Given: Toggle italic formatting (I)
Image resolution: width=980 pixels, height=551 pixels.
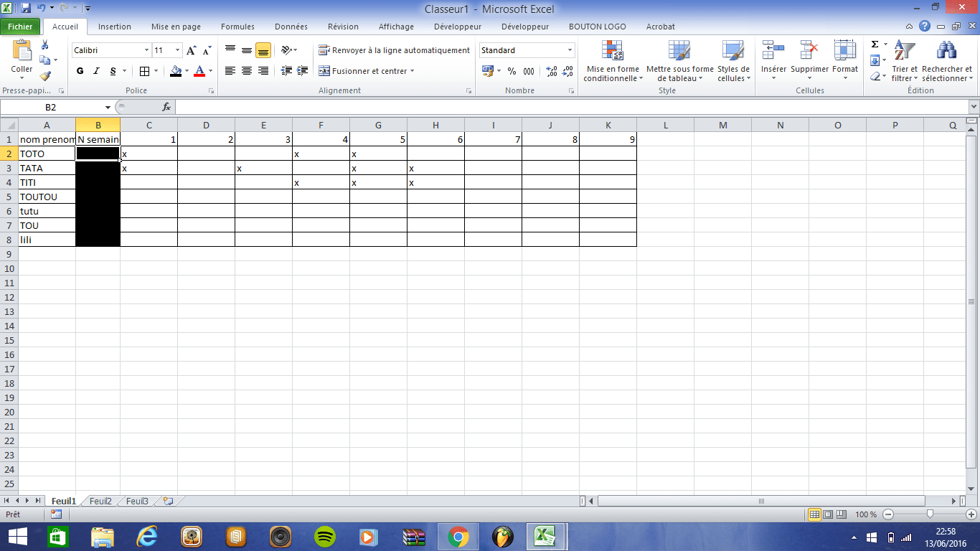Looking at the screenshot, I should [x=96, y=71].
